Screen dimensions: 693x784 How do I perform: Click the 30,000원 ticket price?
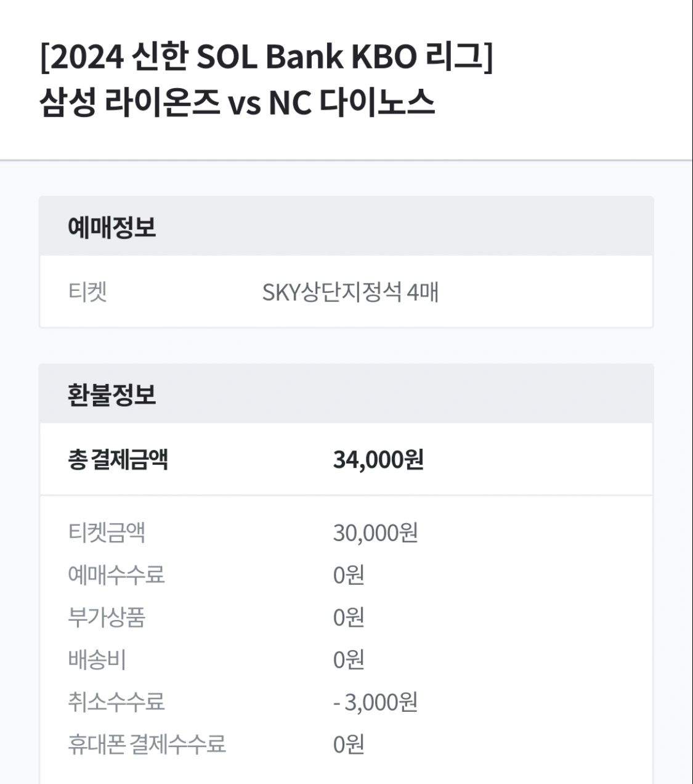pyautogui.click(x=375, y=532)
